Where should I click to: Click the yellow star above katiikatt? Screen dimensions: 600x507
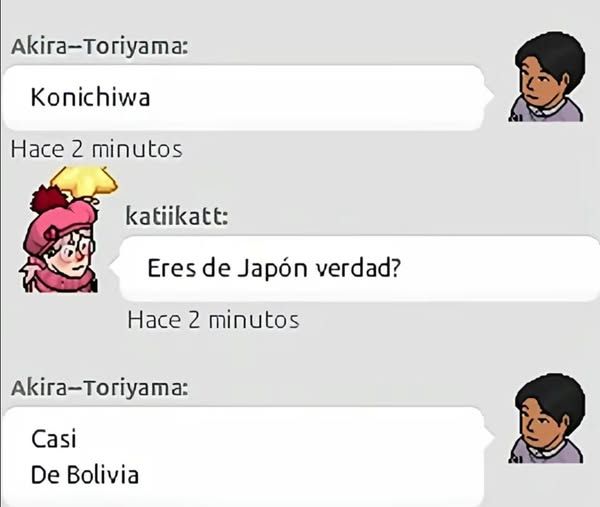point(85,179)
